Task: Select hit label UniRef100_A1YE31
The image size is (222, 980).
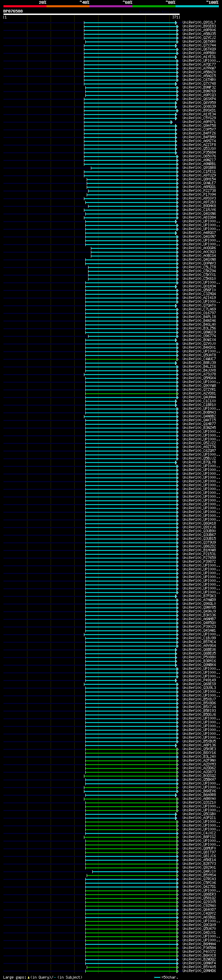Action: pos(199,57)
